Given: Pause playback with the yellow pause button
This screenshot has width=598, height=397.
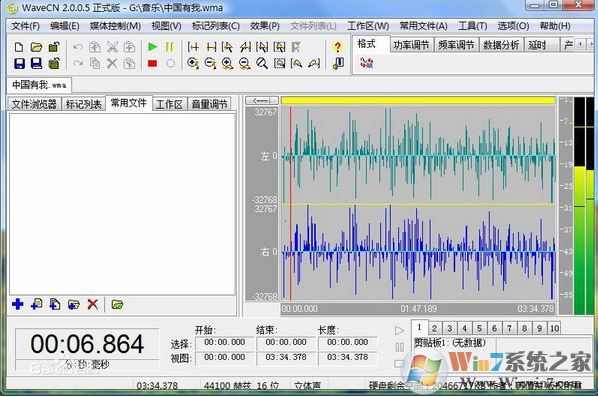Looking at the screenshot, I should click(170, 47).
